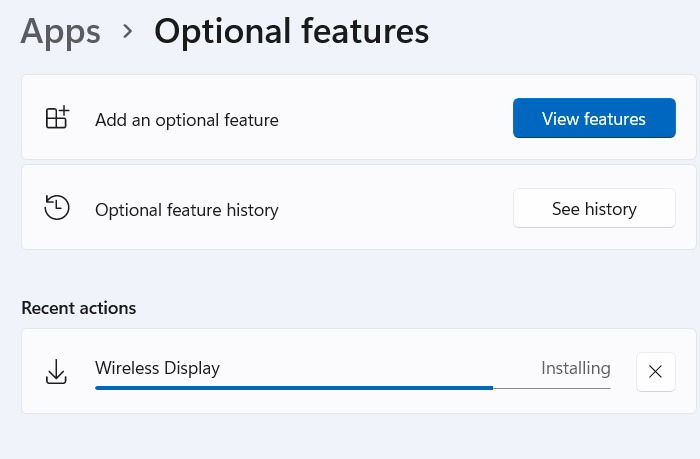
Task: Click the Recent actions heading
Action: pos(78,308)
